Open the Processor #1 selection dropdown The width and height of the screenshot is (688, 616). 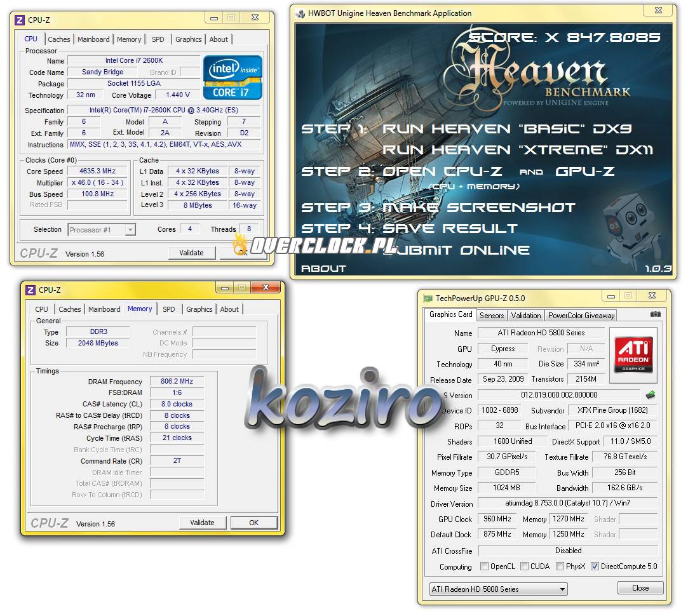pyautogui.click(x=102, y=229)
